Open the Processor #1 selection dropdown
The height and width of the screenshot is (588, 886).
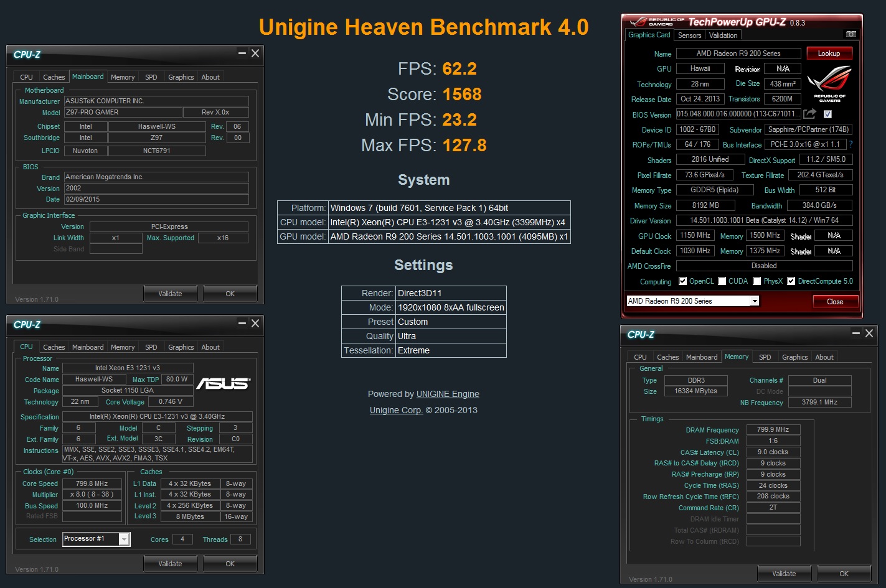[x=124, y=539]
